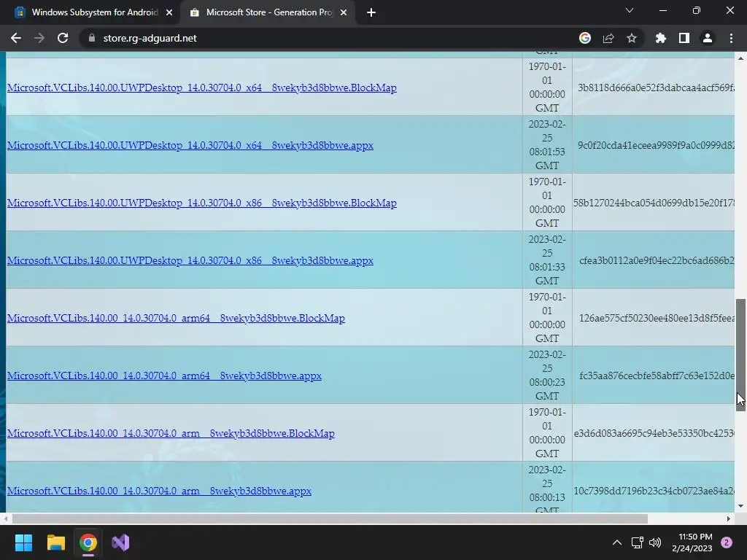Click the hash starting with 58b1270244bca054
Image resolution: width=747 pixels, height=560 pixels.
tap(654, 203)
